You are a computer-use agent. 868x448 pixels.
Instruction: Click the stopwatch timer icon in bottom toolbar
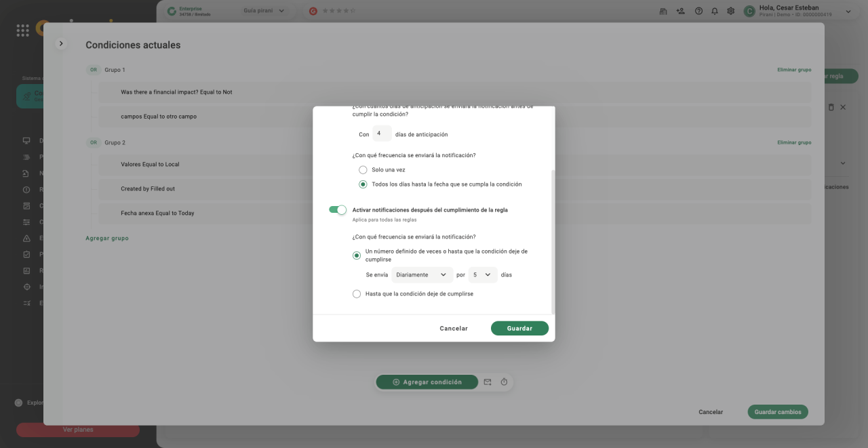click(x=504, y=382)
